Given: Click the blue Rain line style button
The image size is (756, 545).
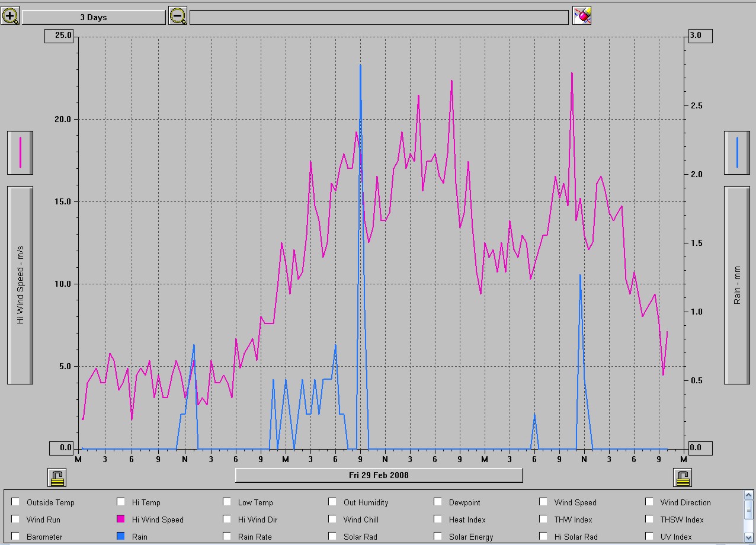Looking at the screenshot, I should coord(736,153).
